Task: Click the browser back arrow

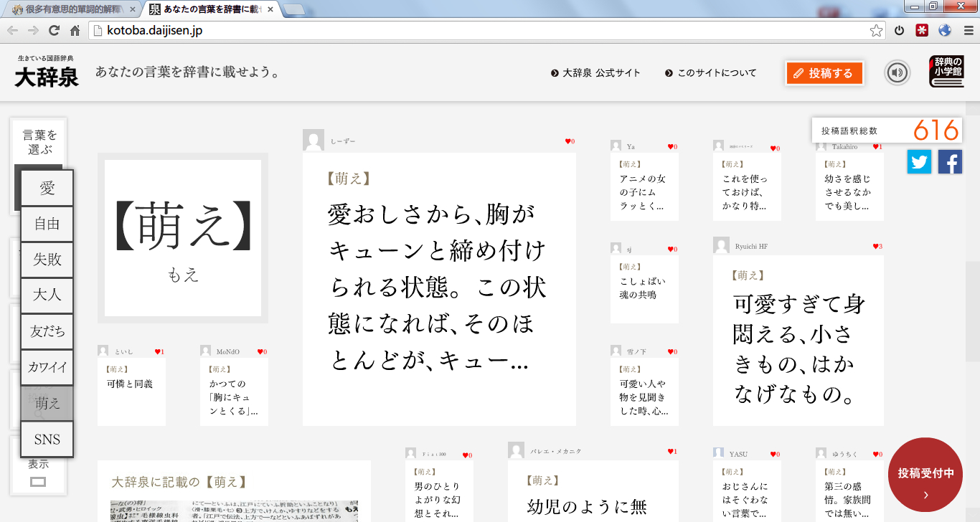Action: (x=12, y=31)
